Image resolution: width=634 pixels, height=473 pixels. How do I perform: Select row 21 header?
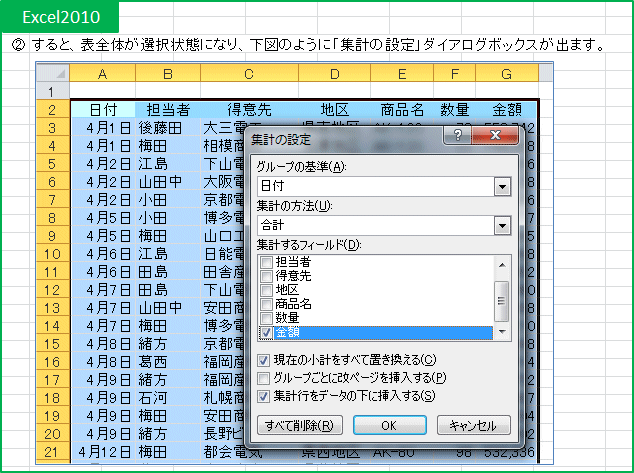[53, 452]
